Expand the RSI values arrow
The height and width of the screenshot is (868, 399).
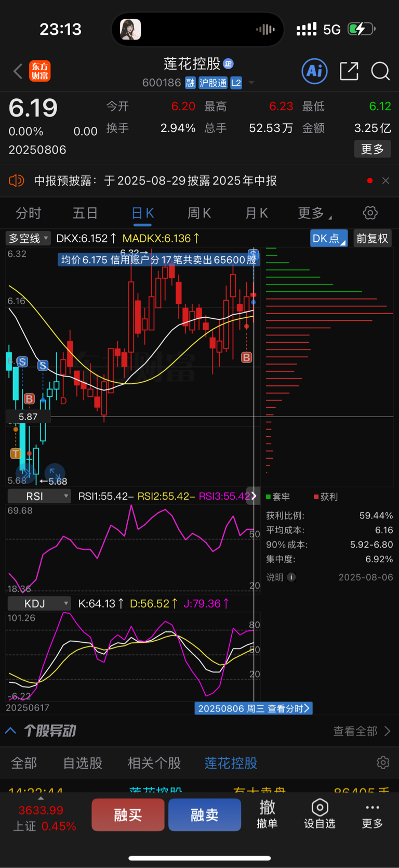pos(253,496)
